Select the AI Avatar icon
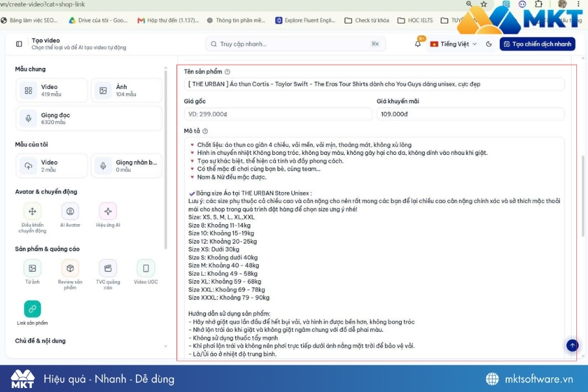The width and height of the screenshot is (588, 392). (70, 211)
